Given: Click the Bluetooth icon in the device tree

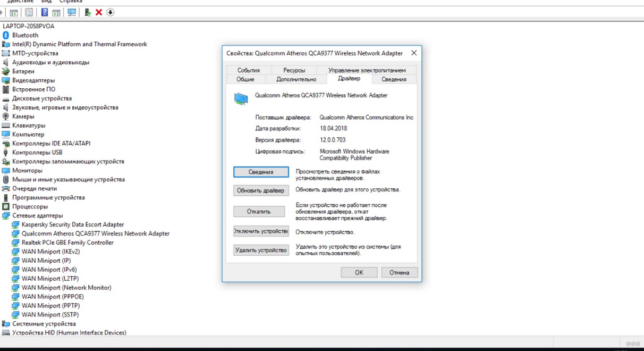Looking at the screenshot, I should 6,35.
